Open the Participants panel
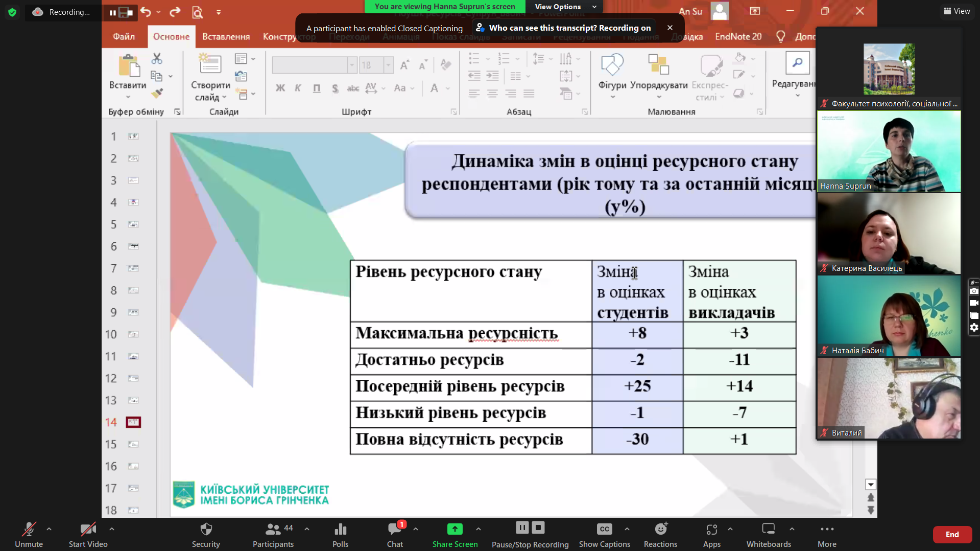This screenshot has width=980, height=551. point(273,534)
